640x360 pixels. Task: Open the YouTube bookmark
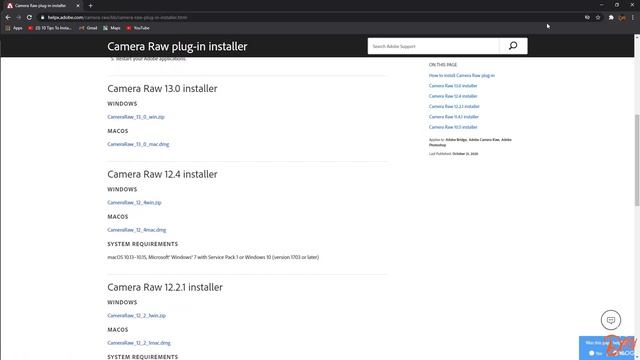coord(138,28)
